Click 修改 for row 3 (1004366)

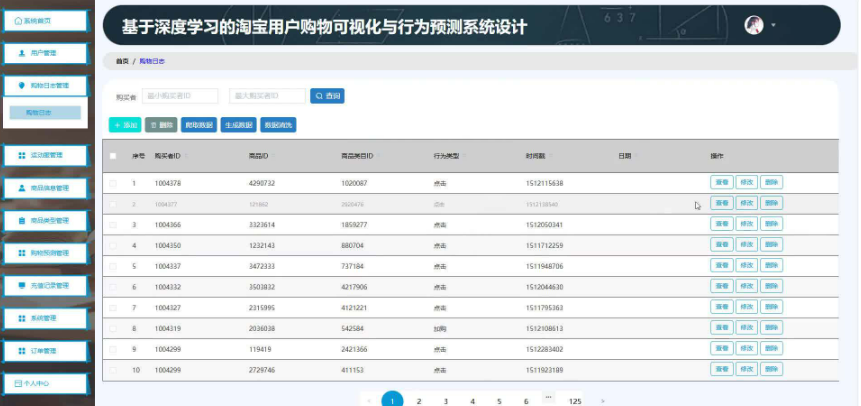click(x=746, y=224)
